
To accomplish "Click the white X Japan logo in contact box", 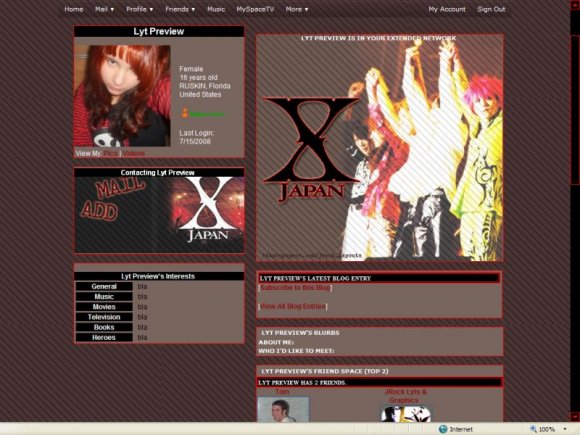I will (208, 209).
